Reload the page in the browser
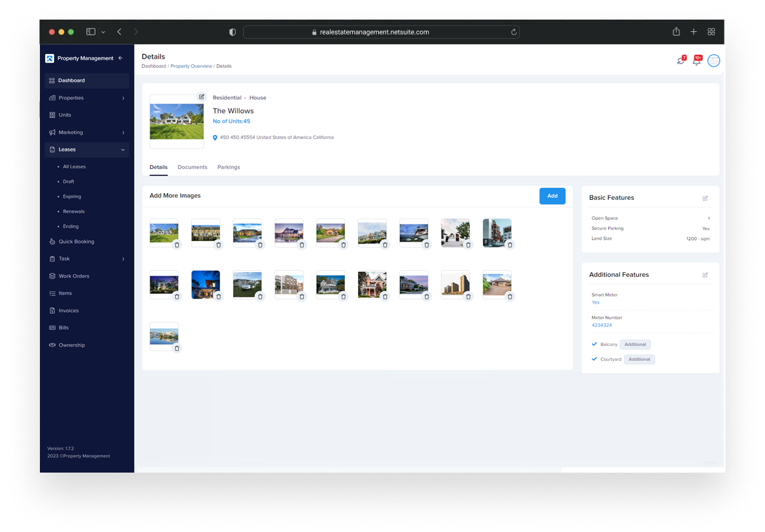 point(513,32)
